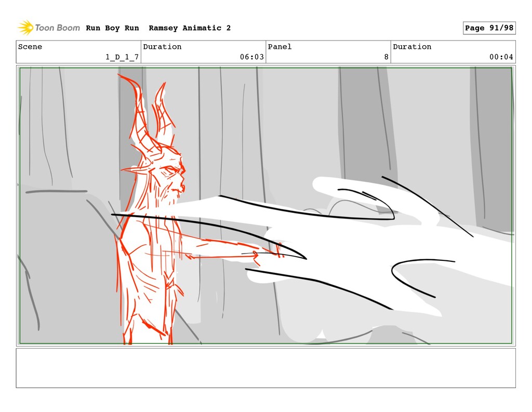Click the 'Page 91/98' box
Viewport: 532px width, 412px height.
click(x=489, y=28)
